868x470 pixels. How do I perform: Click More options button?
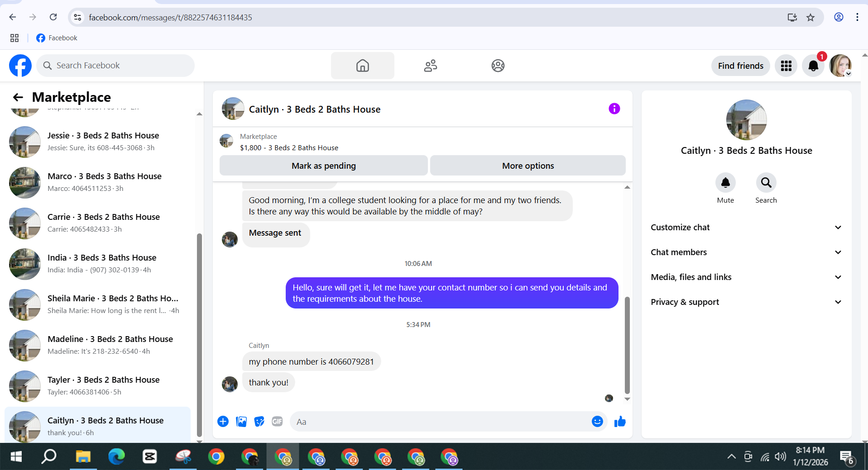[x=528, y=166]
